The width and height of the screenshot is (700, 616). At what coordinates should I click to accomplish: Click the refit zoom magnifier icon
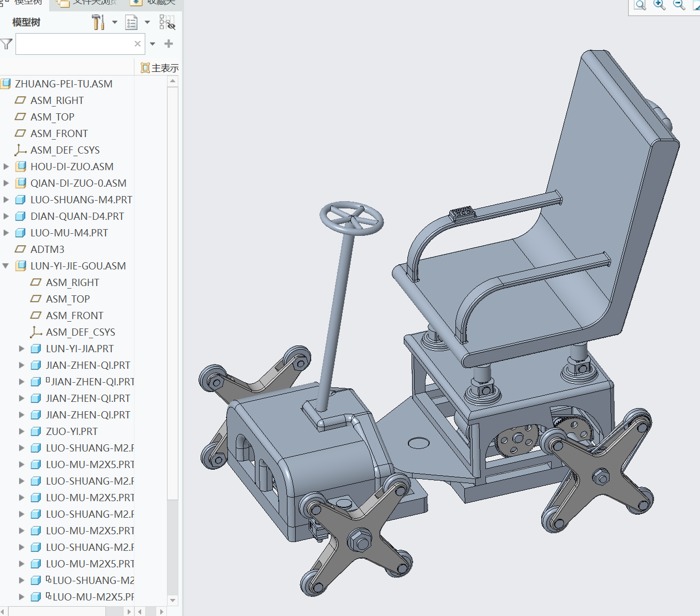click(640, 5)
